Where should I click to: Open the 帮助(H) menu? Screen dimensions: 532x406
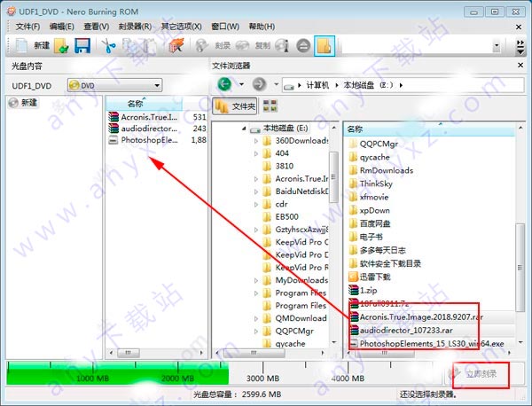(262, 27)
